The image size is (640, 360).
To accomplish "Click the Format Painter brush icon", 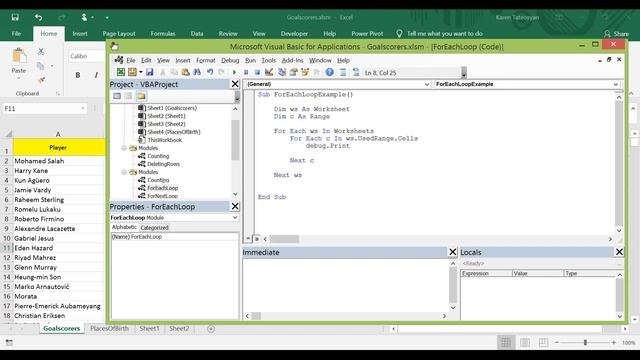I will [41, 80].
